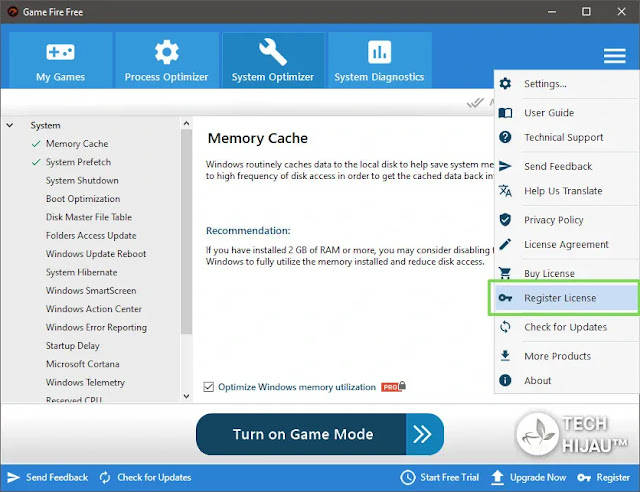Click the Technical Support question mark icon
Screen dimensions: 640x492
pos(505,137)
